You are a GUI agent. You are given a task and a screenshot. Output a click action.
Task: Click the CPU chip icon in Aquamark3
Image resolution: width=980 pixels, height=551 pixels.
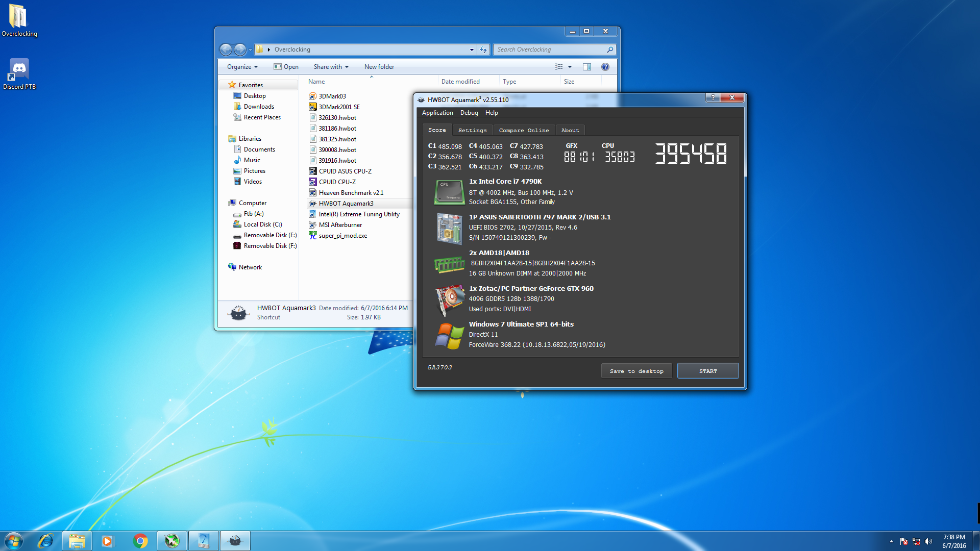click(449, 192)
